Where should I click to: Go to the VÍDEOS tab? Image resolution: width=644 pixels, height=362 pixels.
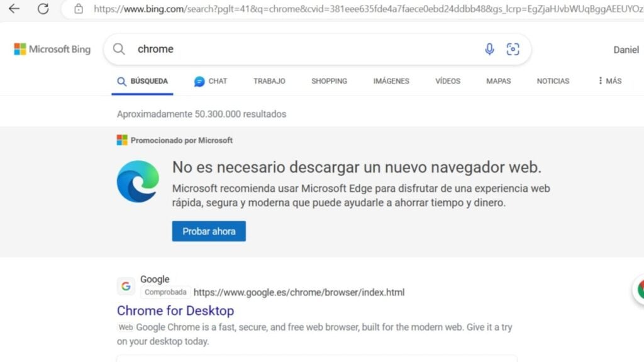click(448, 81)
